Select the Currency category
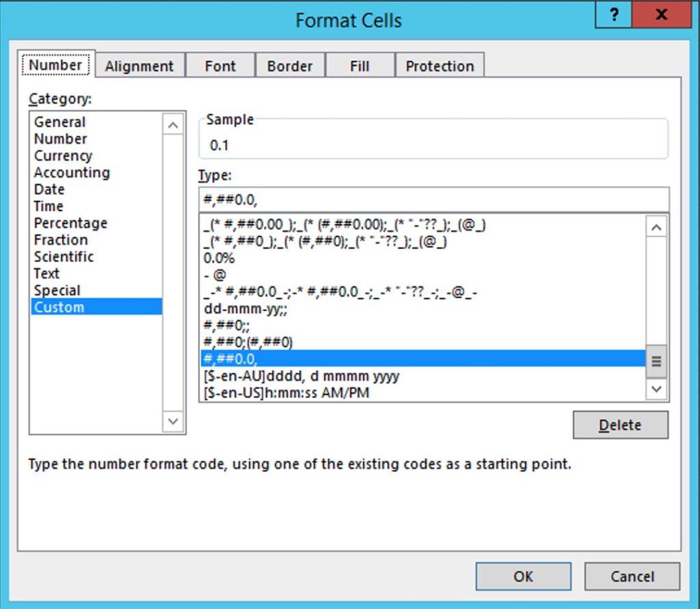The image size is (700, 609). point(63,156)
